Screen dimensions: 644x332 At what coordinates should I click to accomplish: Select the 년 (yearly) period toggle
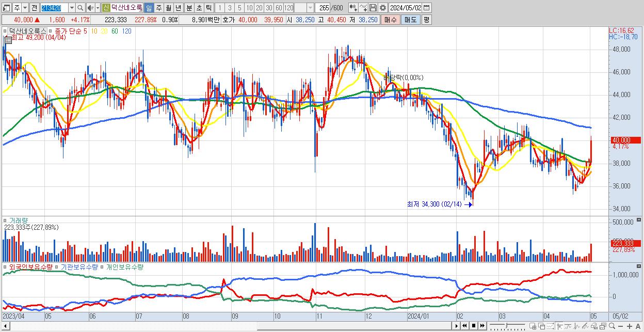click(x=178, y=8)
